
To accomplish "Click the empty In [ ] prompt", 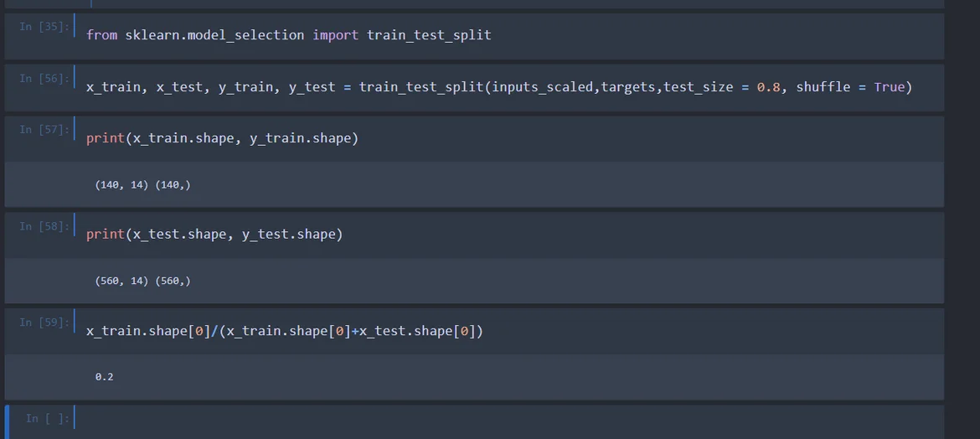I will coord(48,418).
